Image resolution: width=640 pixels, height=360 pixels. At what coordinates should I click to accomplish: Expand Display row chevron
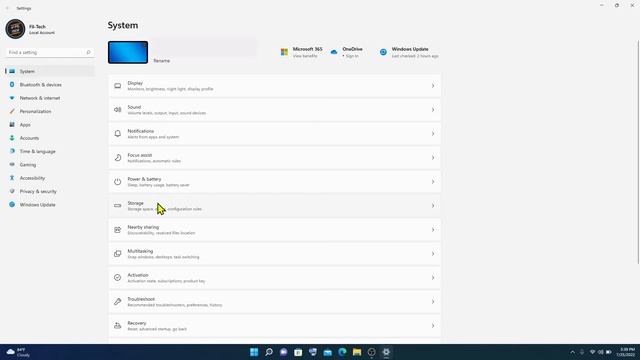tap(433, 86)
